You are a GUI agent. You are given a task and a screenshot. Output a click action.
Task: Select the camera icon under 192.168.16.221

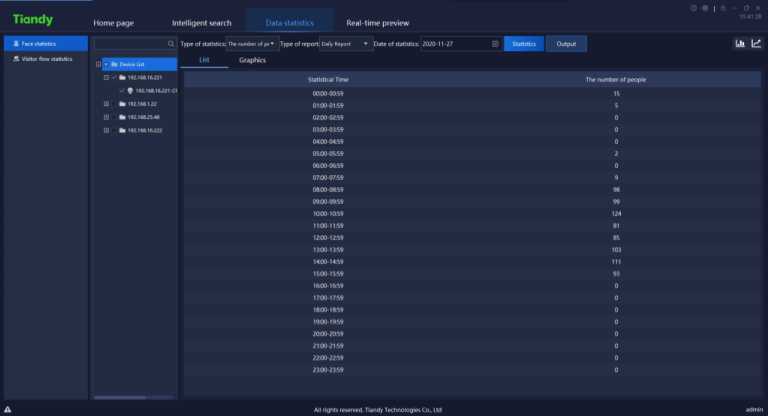point(130,90)
